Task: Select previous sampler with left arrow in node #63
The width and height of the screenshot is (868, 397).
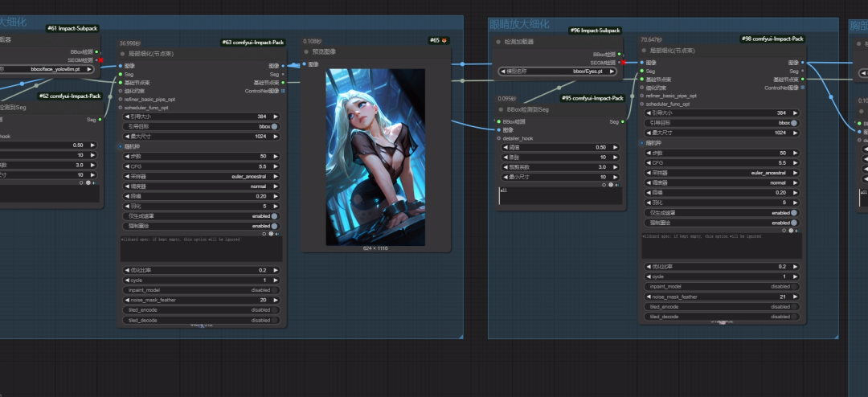Action: (x=126, y=176)
